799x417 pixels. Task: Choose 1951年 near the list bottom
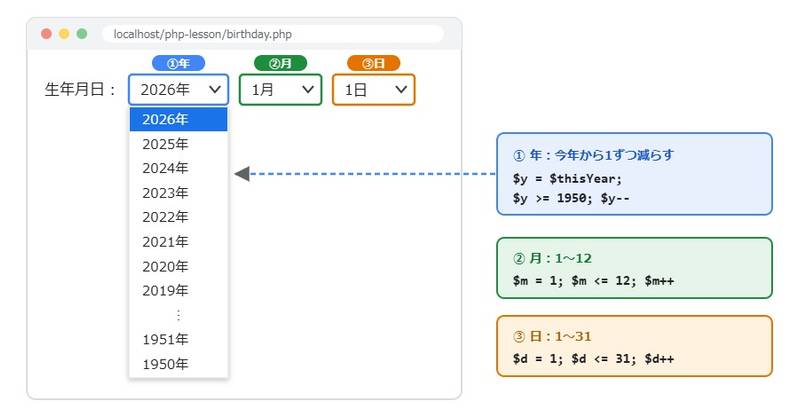click(178, 340)
